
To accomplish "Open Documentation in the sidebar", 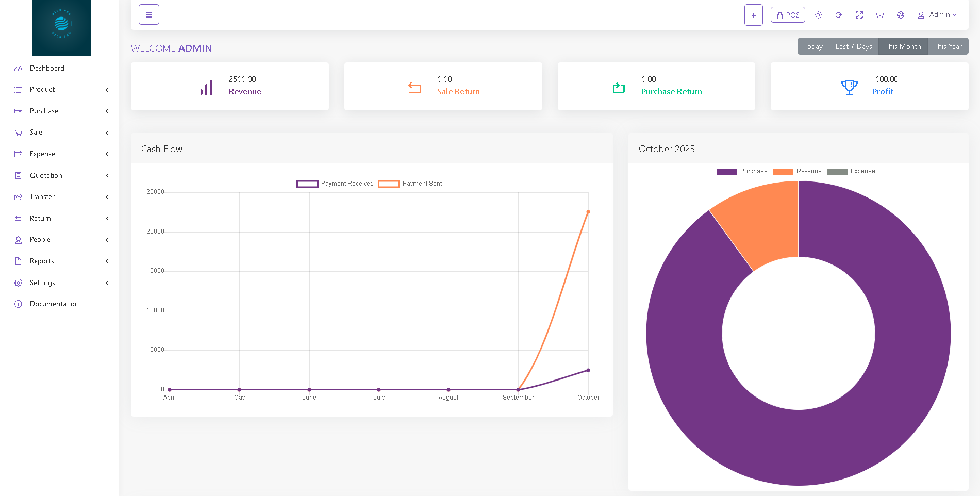I will (54, 304).
